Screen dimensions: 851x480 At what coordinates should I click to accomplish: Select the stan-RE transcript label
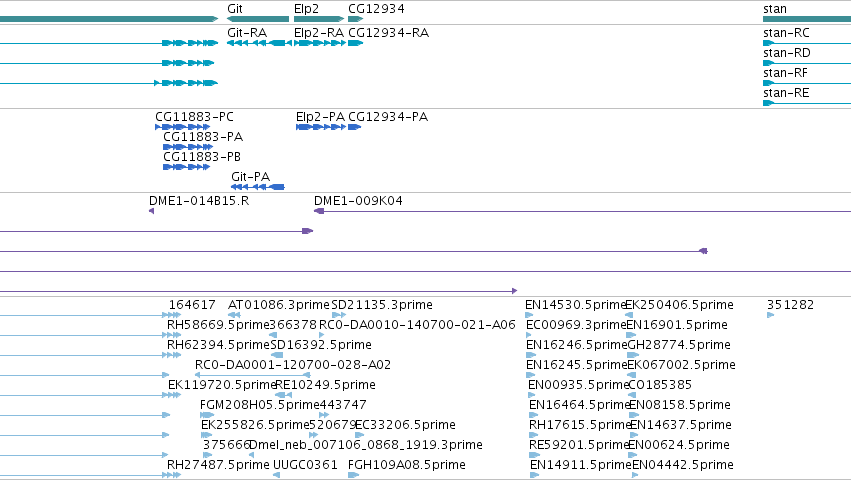[x=786, y=93]
